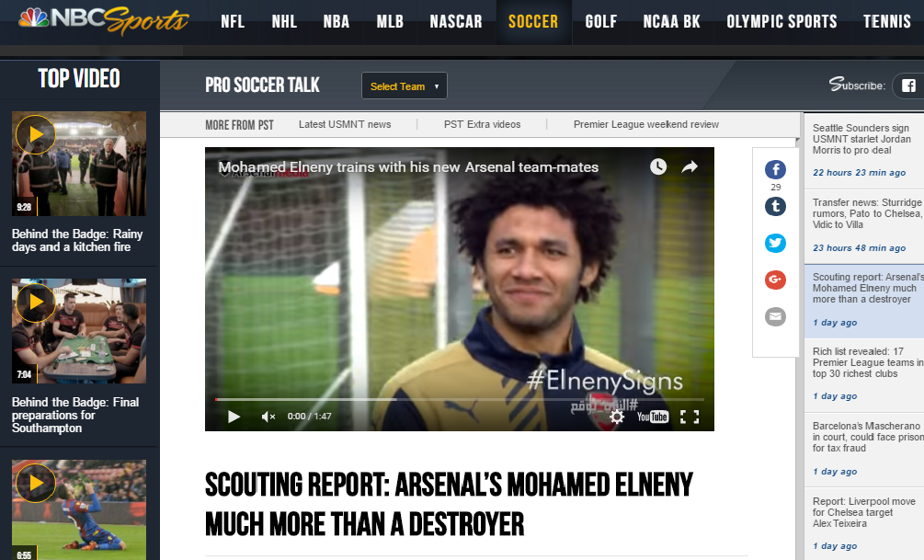Image resolution: width=924 pixels, height=560 pixels.
Task: Click the Watch Later clock icon
Action: click(x=658, y=166)
